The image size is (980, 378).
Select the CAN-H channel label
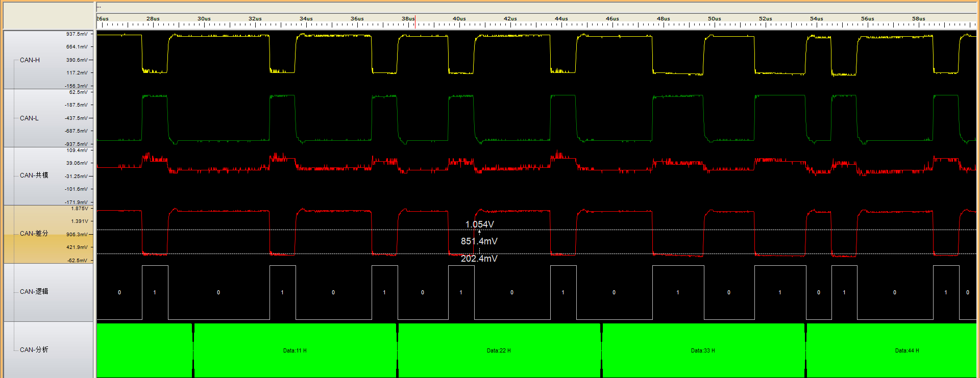30,60
